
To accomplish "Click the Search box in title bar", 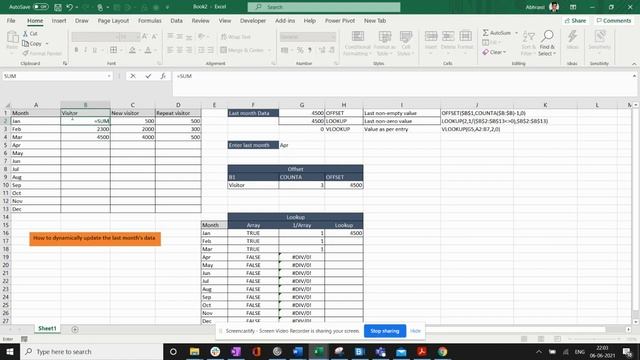I will (324, 7).
